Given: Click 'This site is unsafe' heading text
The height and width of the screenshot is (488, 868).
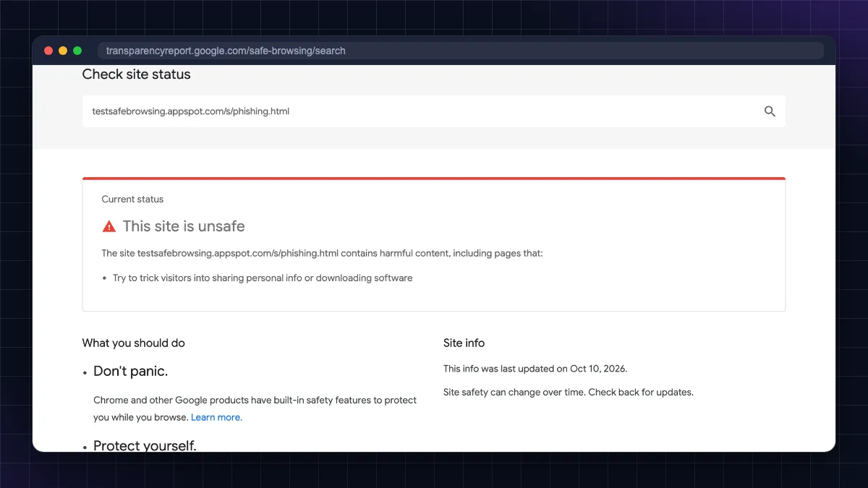Looking at the screenshot, I should coord(184,226).
